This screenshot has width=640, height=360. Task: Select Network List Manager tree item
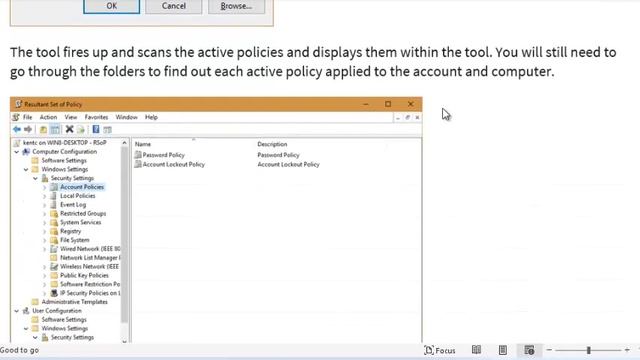[x=90, y=258]
